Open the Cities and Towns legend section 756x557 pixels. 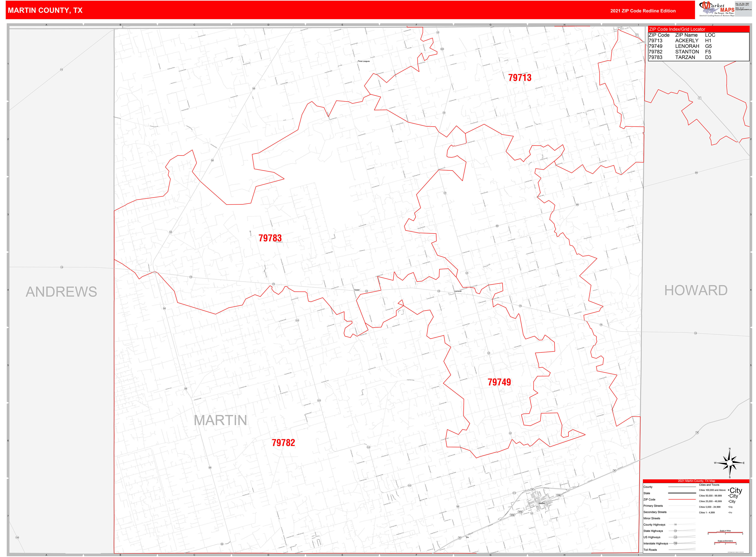[709, 485]
